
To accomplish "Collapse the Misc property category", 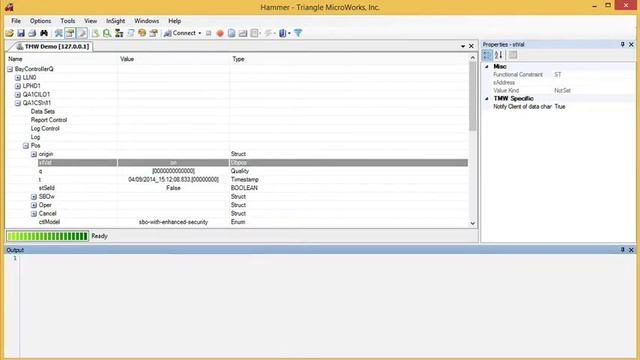I will point(487,66).
